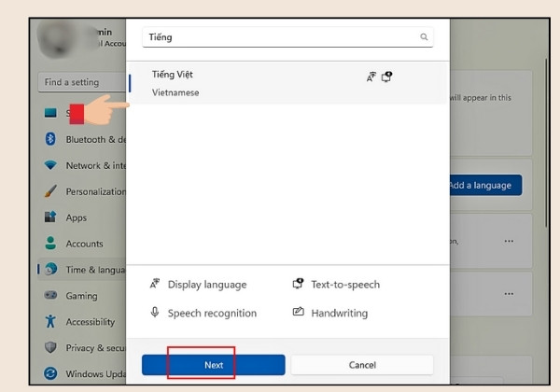The image size is (560, 392).
Task: Click the Accounts person icon
Action: (x=50, y=243)
